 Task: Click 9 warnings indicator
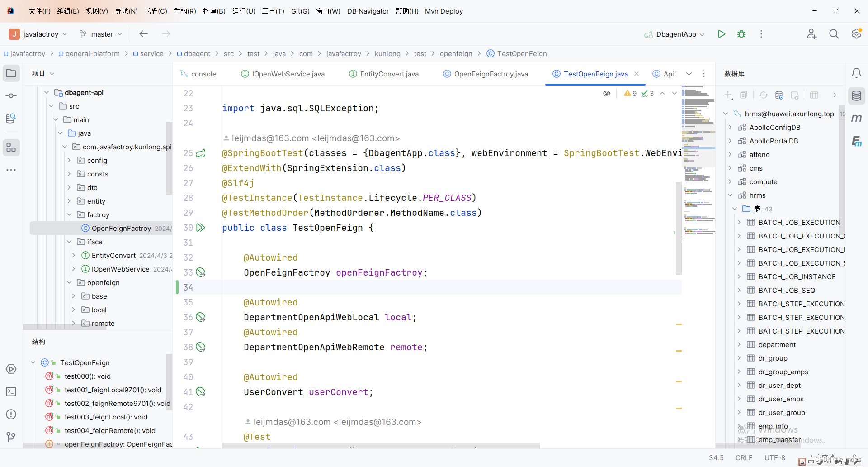[629, 93]
